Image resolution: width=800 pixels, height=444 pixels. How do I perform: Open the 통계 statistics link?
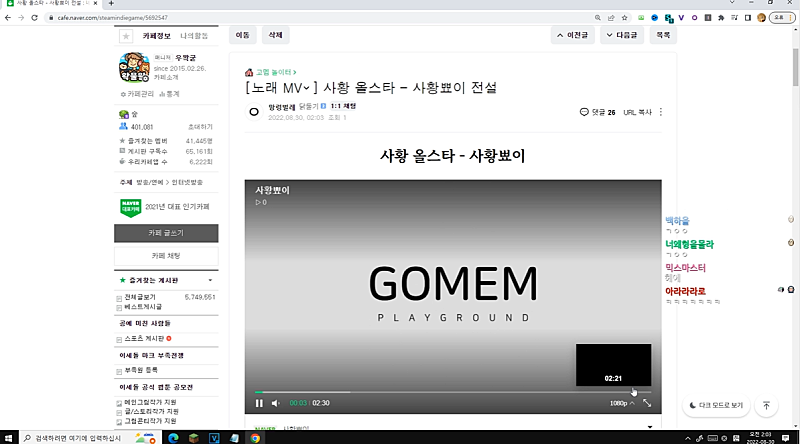pos(169,94)
